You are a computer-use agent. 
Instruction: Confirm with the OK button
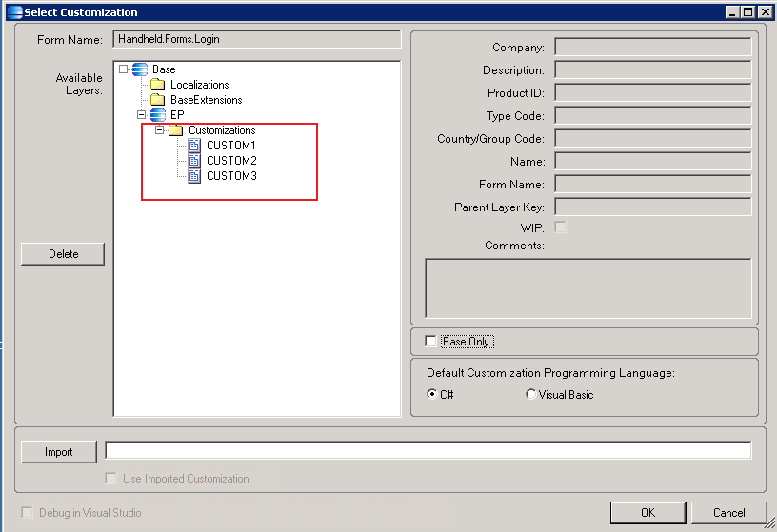tap(648, 513)
